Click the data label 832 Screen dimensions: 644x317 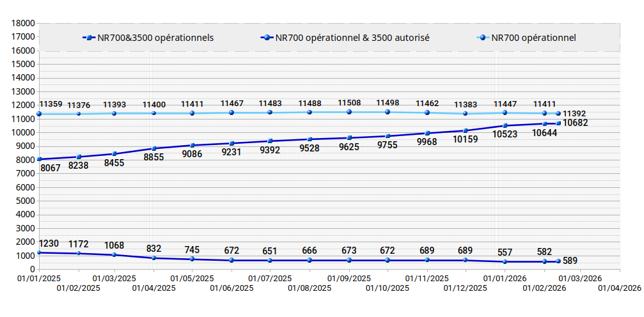(154, 249)
